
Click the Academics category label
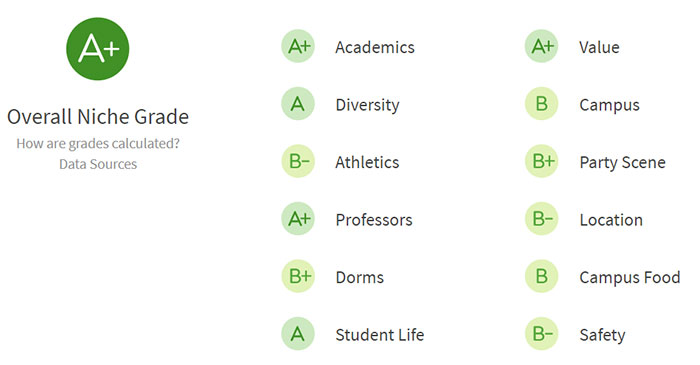375,47
